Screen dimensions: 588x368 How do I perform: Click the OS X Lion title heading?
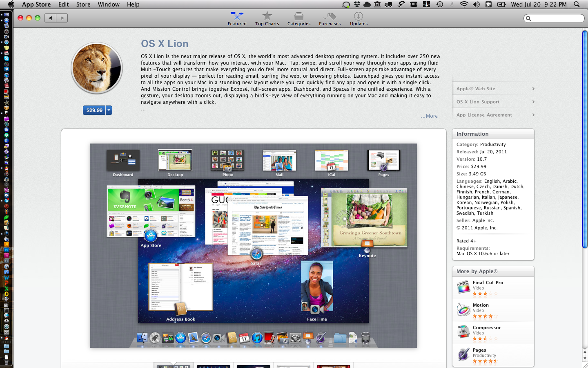[x=165, y=44]
